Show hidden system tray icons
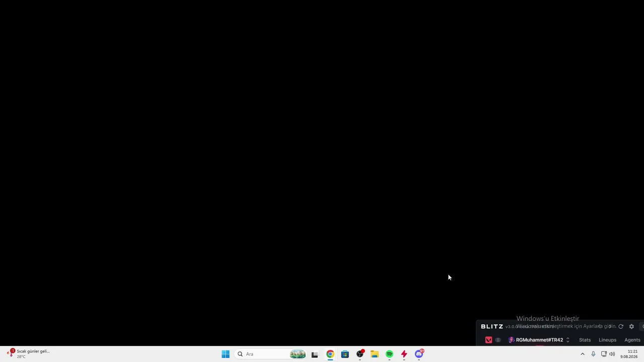The width and height of the screenshot is (644, 362). point(583,354)
